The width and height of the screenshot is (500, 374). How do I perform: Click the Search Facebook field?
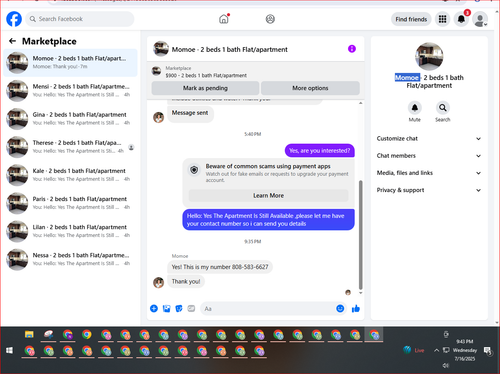coord(80,19)
